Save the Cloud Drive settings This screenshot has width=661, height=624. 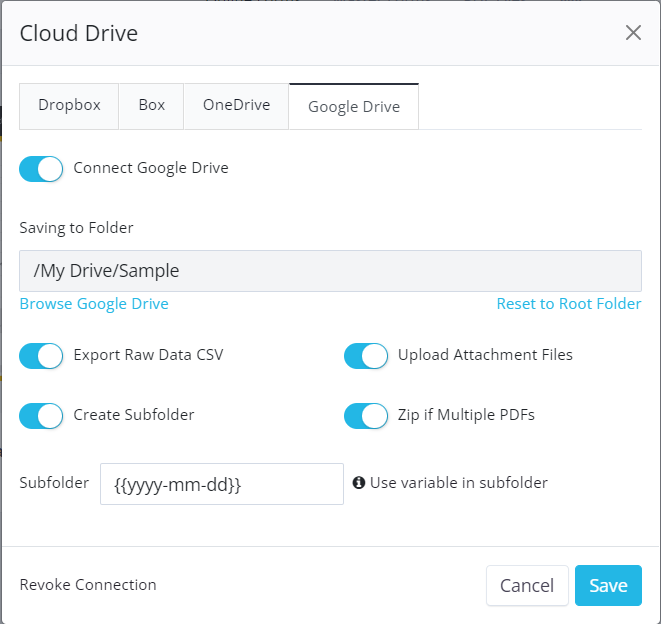(x=608, y=586)
